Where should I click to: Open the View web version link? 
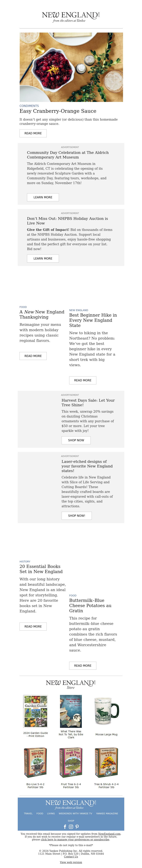click(71, 862)
